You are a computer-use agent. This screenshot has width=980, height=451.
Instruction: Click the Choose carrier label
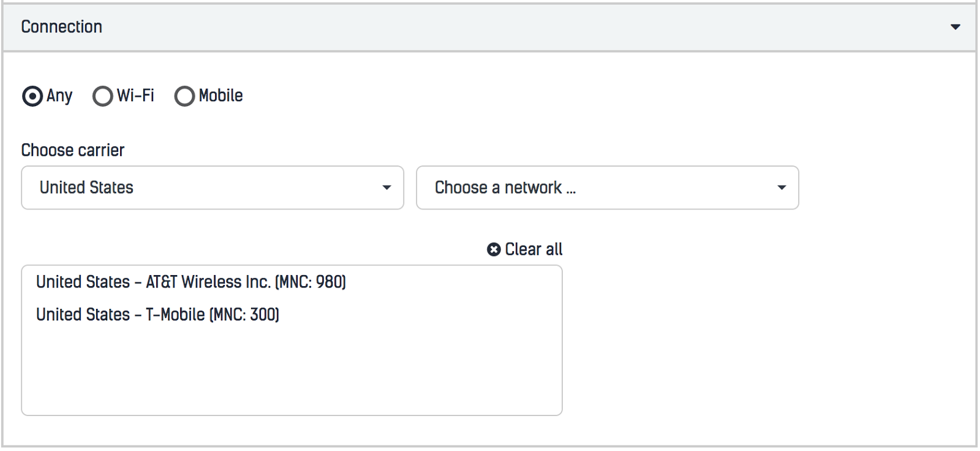[x=73, y=150]
